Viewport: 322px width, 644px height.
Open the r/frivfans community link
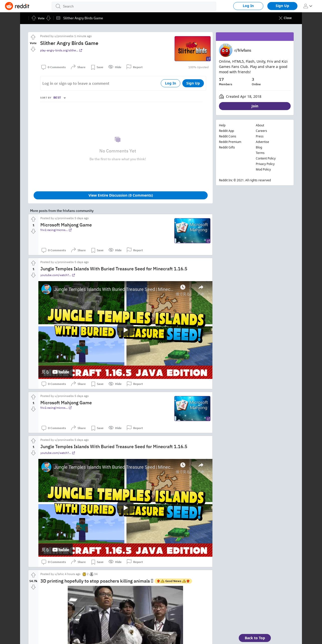[x=243, y=50]
